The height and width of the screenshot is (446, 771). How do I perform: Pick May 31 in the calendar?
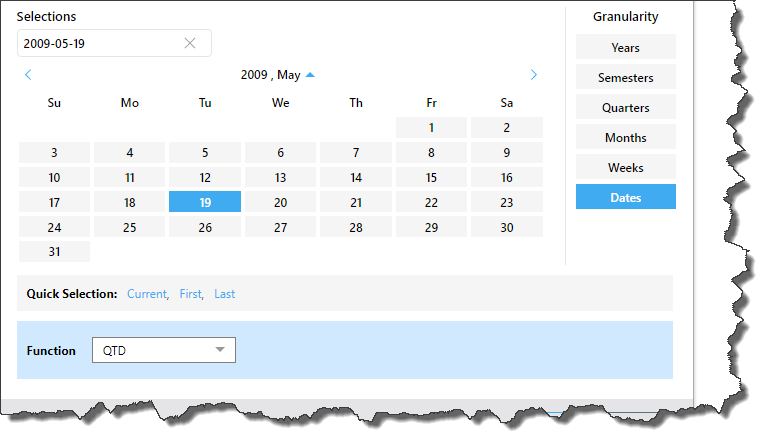click(x=54, y=251)
